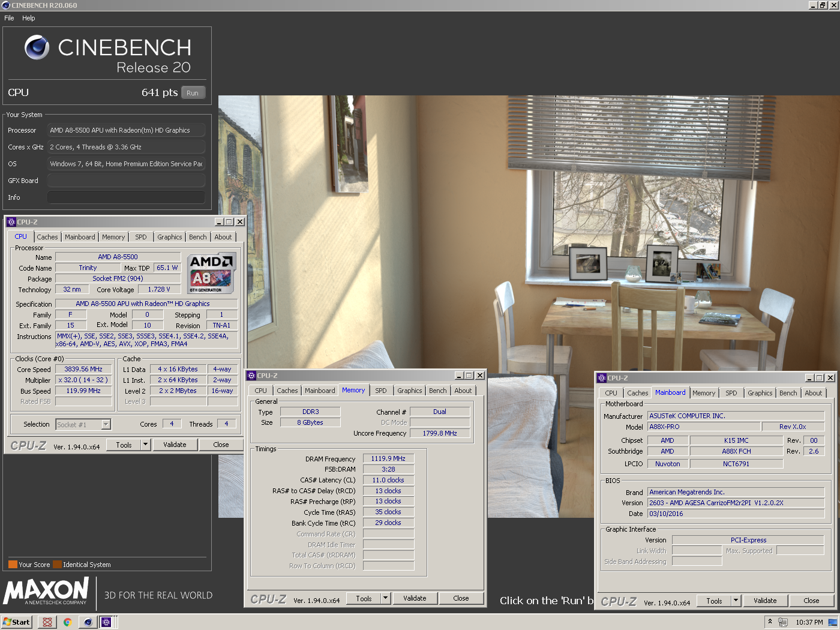Click the Graphic Interface version PCI-Express

[x=748, y=540]
